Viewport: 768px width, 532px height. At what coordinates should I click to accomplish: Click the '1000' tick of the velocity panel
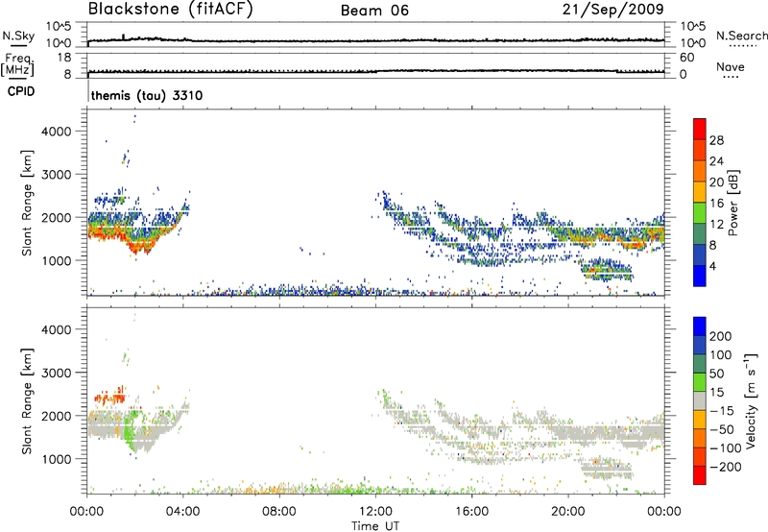point(57,459)
